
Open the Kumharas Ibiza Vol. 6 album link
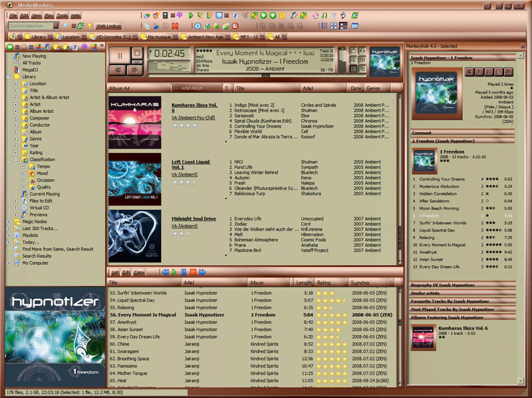pos(194,108)
